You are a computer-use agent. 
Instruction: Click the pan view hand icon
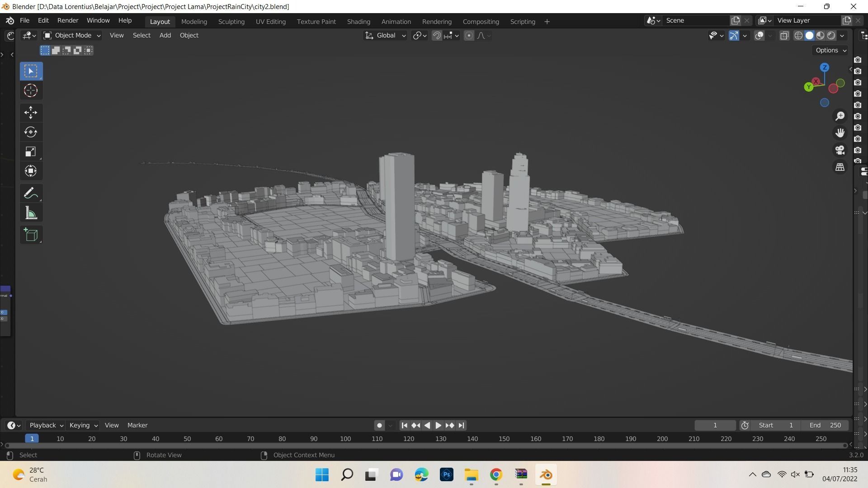click(x=840, y=133)
